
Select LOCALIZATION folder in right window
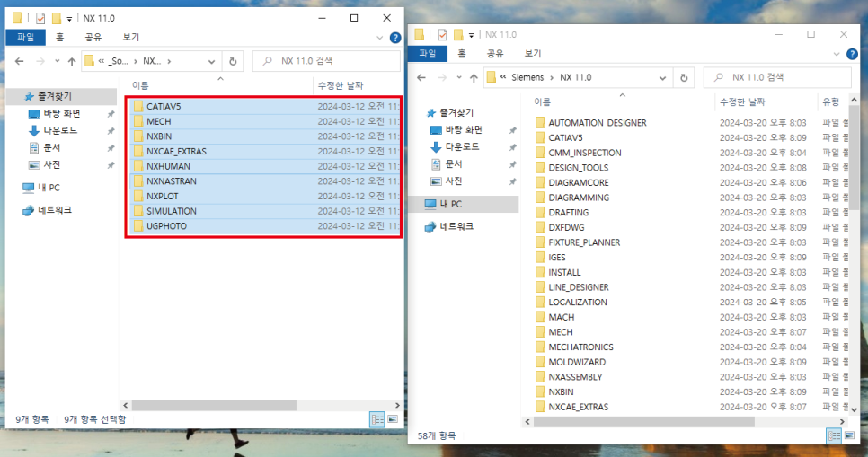[x=578, y=302]
